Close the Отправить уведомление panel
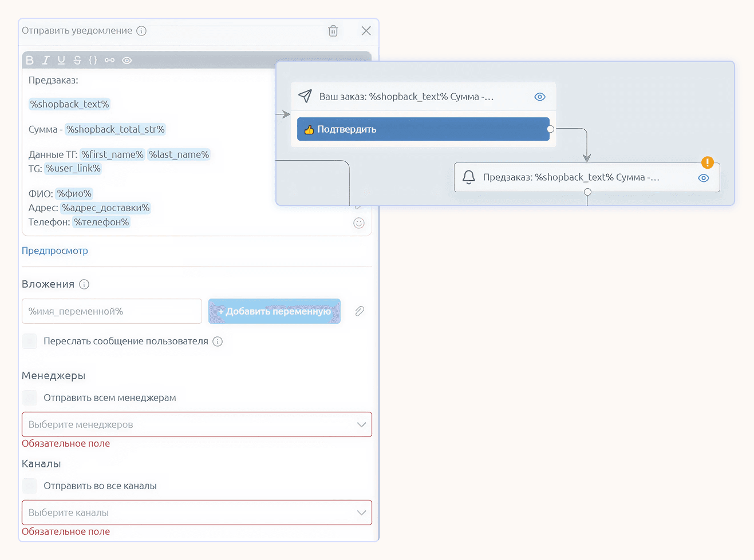754x560 pixels. click(x=366, y=31)
